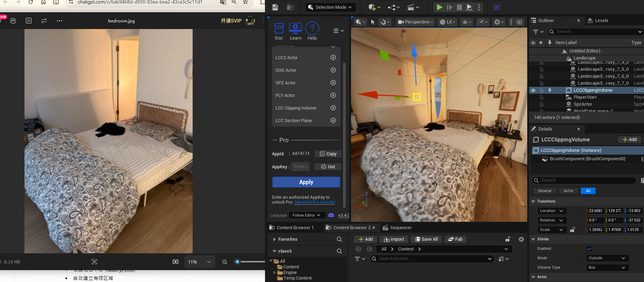644x282 pixels.
Task: Select SpzActor in the Outliner
Action: point(583,104)
